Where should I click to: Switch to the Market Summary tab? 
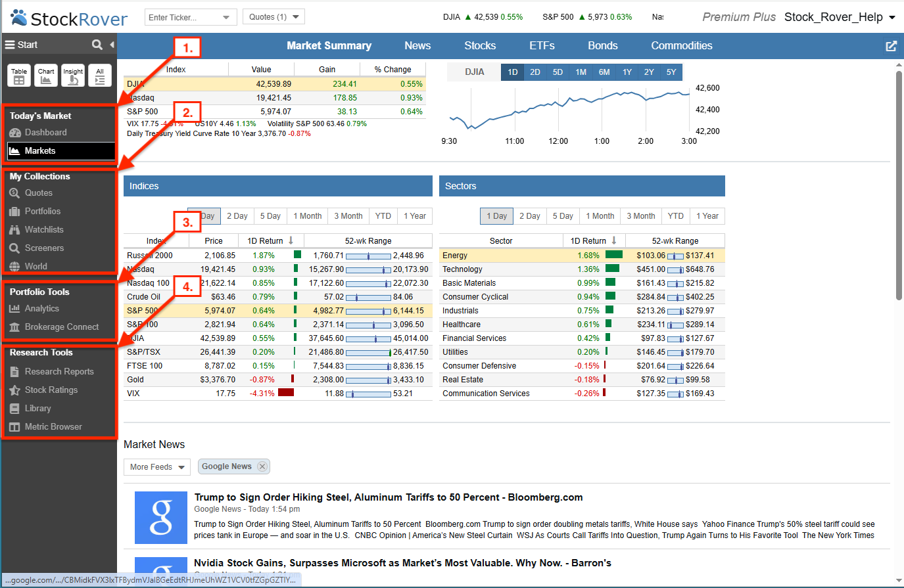(329, 46)
